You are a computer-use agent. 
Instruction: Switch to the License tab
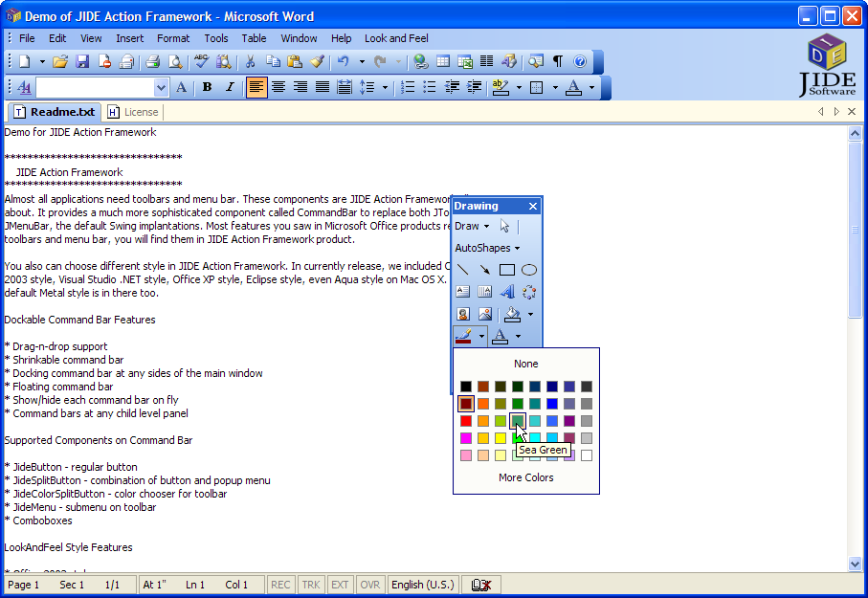133,112
